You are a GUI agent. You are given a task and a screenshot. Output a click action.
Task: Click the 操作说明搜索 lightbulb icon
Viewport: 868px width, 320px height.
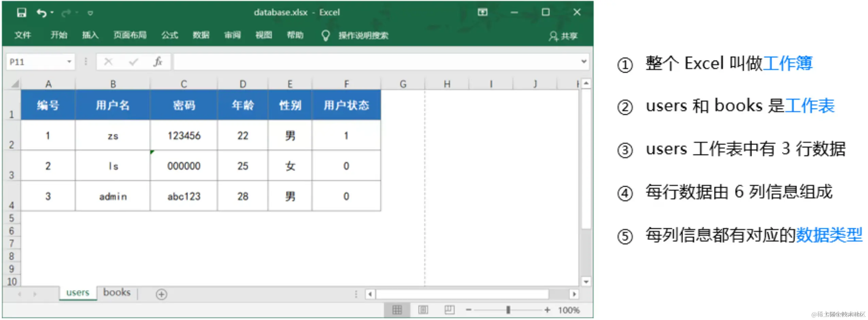325,35
